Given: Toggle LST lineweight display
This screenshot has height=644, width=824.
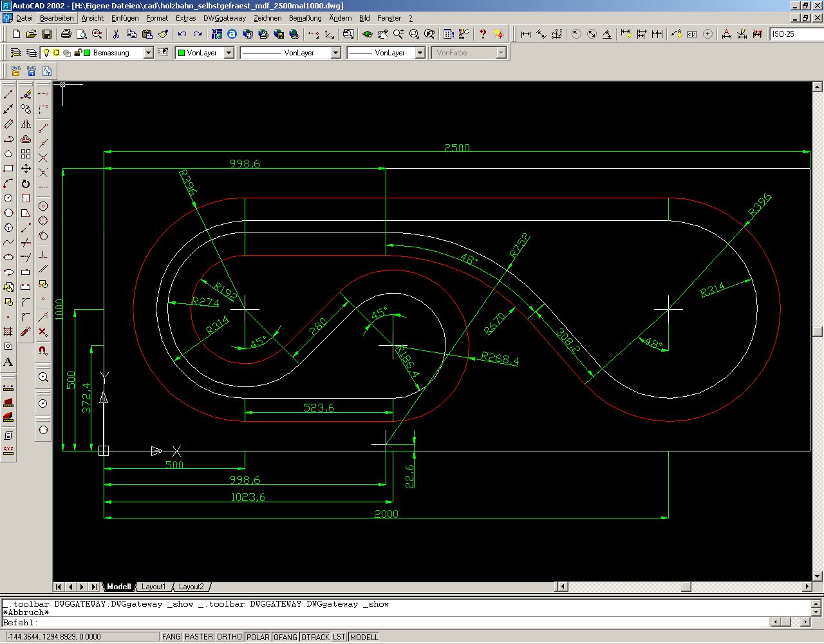Looking at the screenshot, I should click(339, 637).
